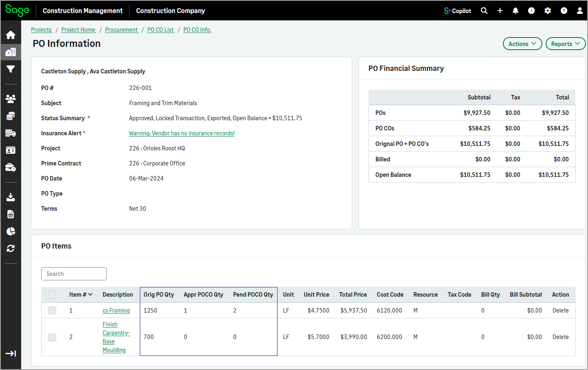This screenshot has width=588, height=370.
Task: Click the Cost Code column header
Action: tap(390, 295)
